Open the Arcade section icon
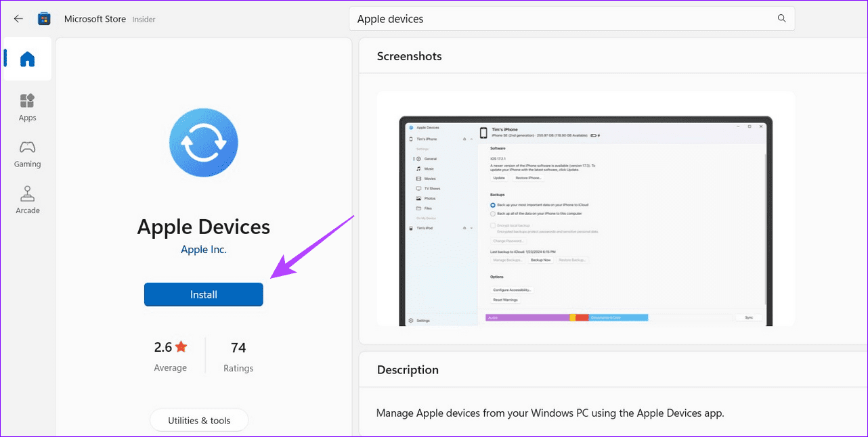The image size is (868, 437). pos(27,193)
